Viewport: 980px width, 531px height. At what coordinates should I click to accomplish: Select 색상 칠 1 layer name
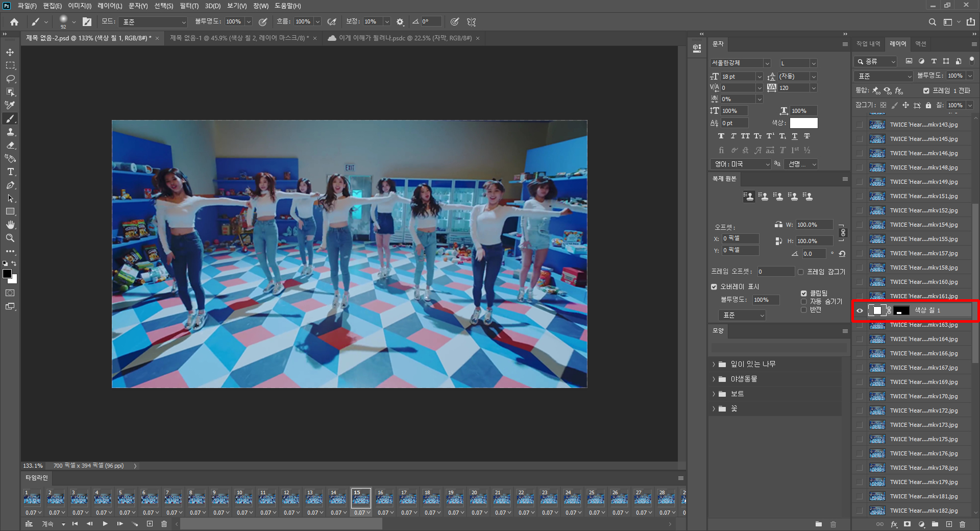point(927,310)
